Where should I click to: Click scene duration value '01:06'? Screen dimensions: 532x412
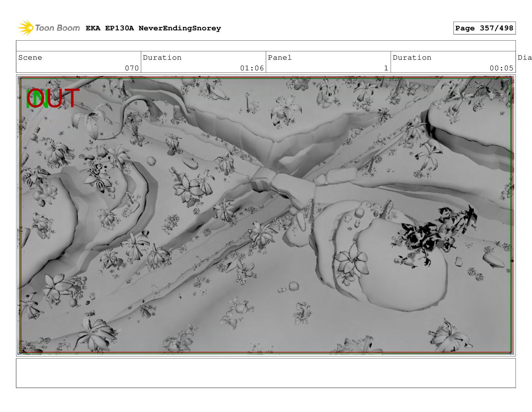tap(252, 68)
